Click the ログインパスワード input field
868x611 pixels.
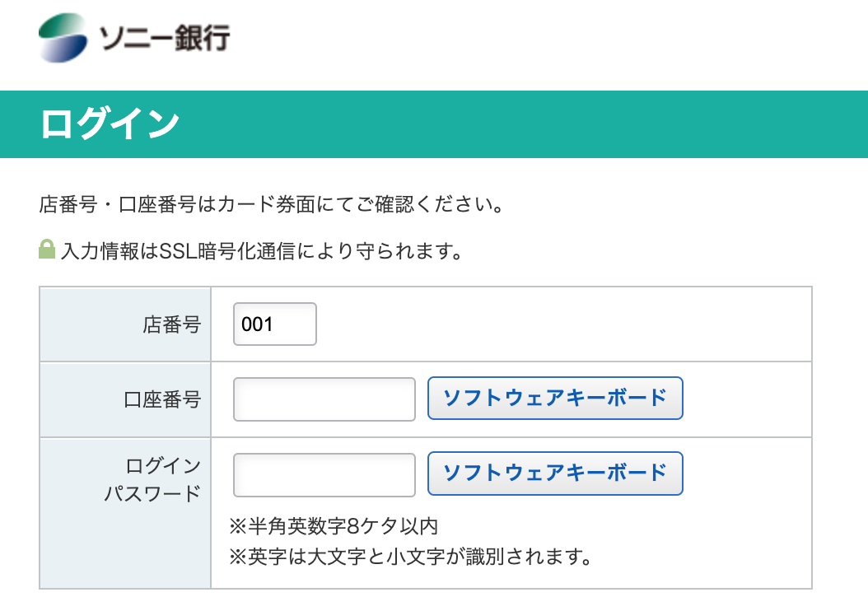point(324,475)
